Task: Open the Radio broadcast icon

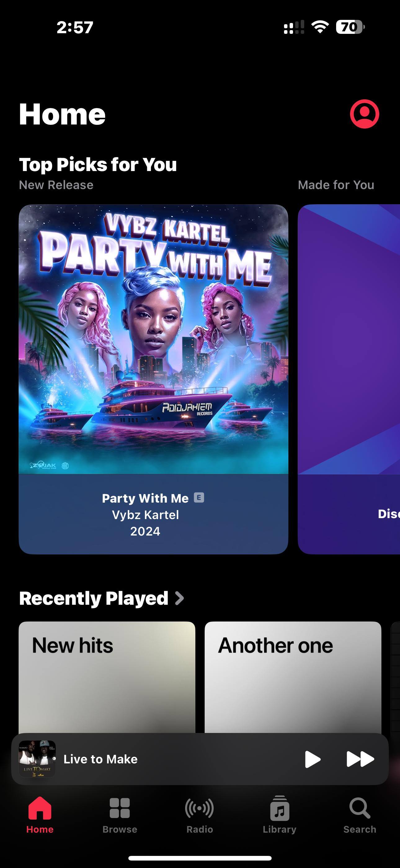Action: (x=199, y=808)
